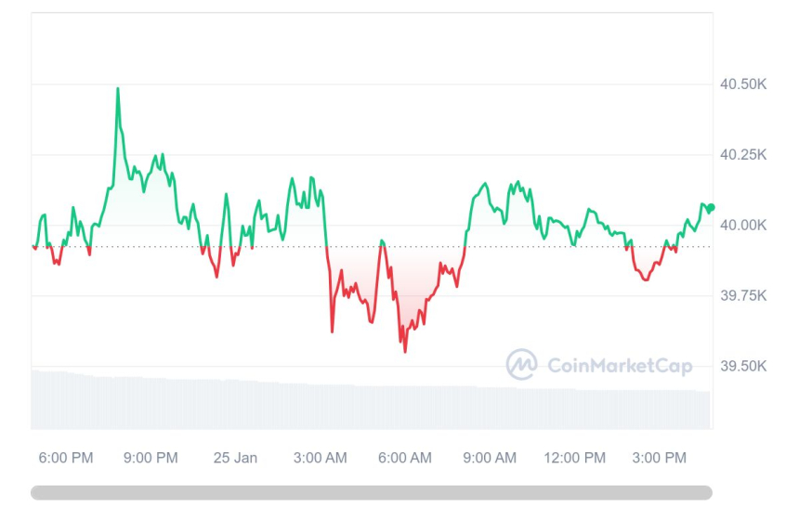Click the CoinMarketCap watermark text
This screenshot has width=799, height=532.
620,366
